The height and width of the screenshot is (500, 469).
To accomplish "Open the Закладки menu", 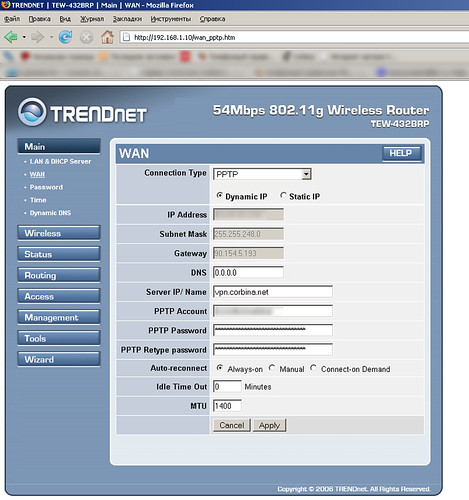I will (x=127, y=19).
